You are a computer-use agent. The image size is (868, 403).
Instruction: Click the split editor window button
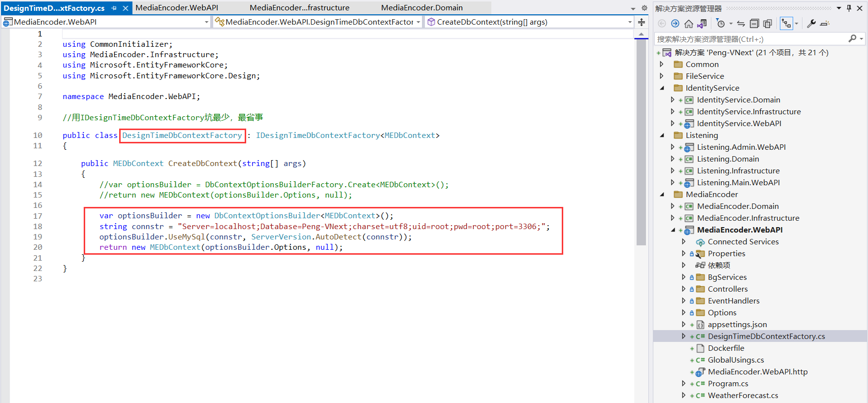click(642, 22)
